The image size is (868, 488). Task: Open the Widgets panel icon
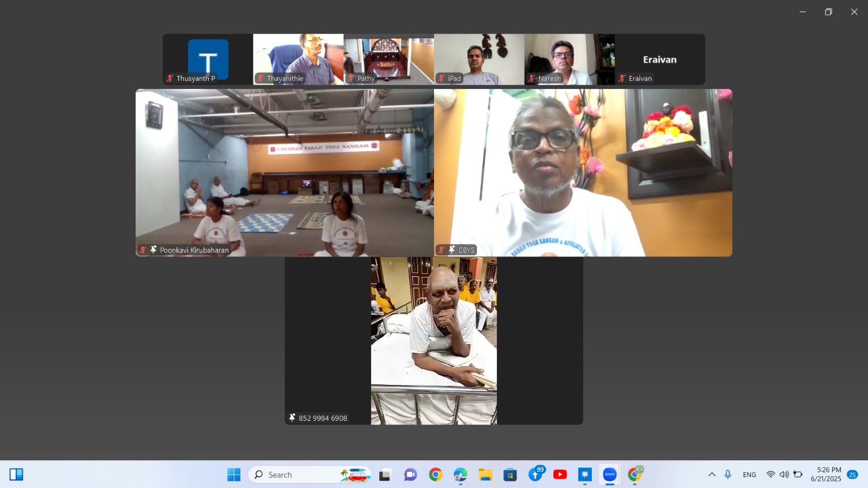pyautogui.click(x=16, y=474)
